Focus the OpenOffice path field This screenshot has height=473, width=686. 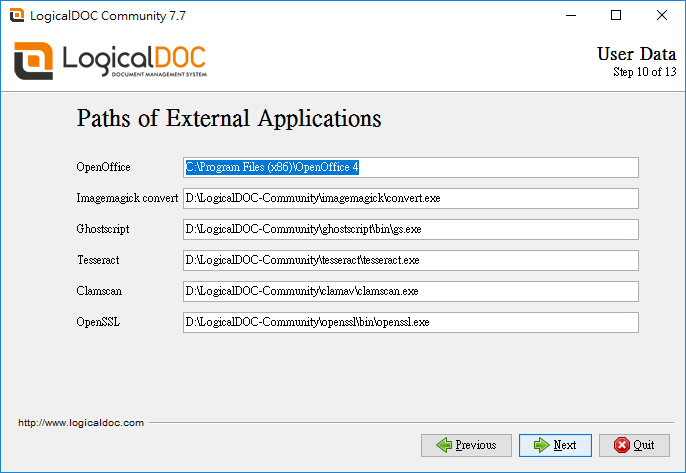click(411, 167)
